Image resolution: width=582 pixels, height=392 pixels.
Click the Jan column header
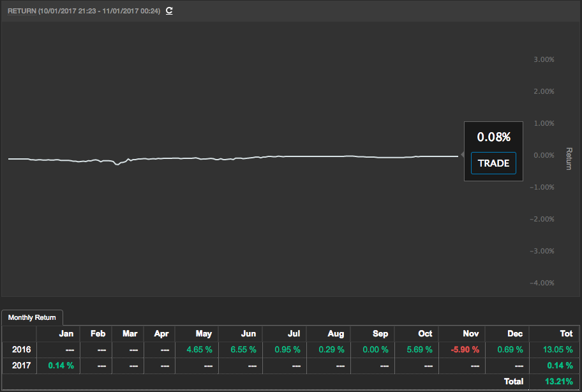pos(66,334)
